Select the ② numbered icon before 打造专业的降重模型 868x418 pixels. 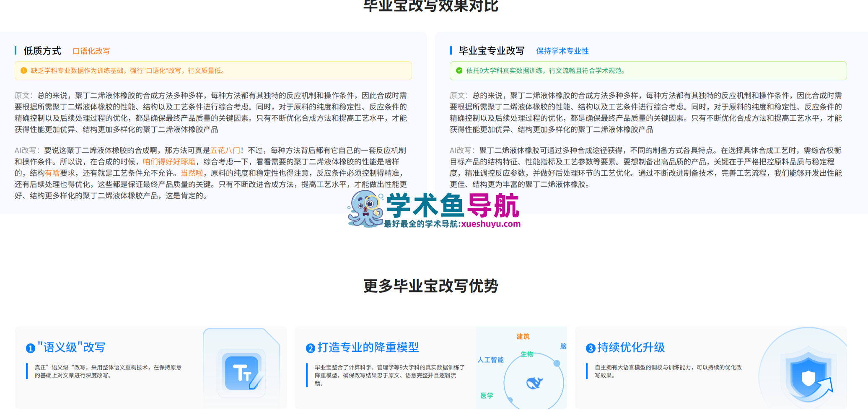pyautogui.click(x=310, y=348)
